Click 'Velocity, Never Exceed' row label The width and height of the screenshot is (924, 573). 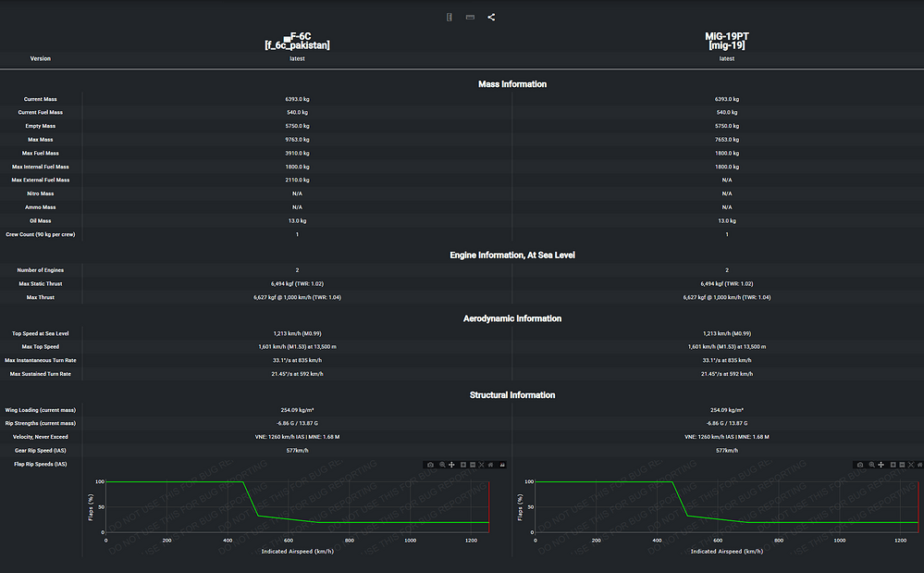coord(40,437)
